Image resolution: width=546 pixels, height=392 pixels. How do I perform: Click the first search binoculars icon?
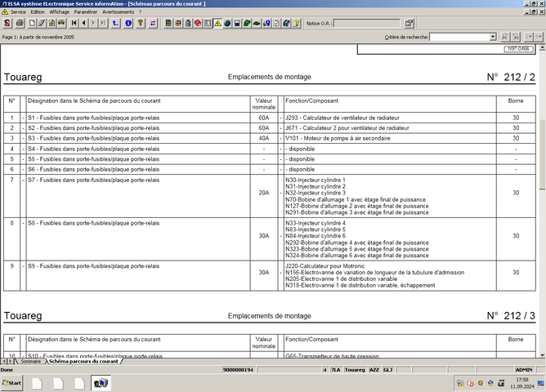click(505, 37)
